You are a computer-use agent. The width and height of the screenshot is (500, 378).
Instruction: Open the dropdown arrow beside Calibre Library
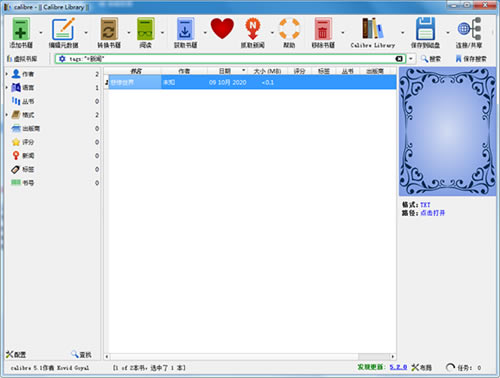tap(402, 33)
